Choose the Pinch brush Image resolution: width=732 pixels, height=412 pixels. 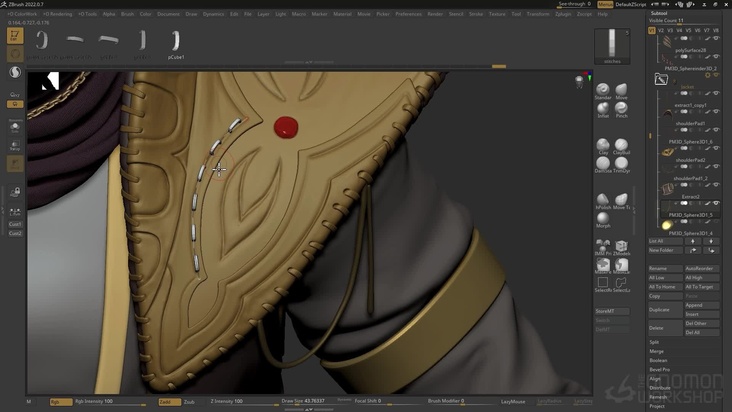[621, 108]
